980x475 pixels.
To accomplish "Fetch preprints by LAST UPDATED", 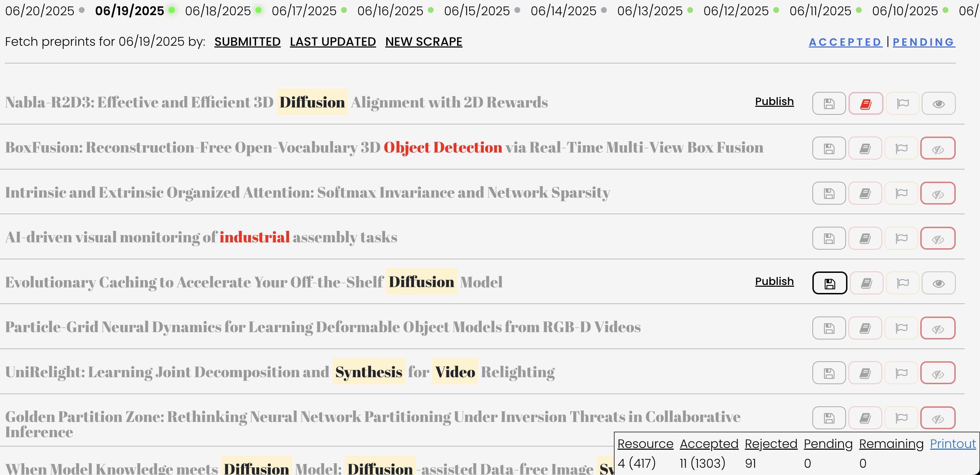I will (333, 41).
